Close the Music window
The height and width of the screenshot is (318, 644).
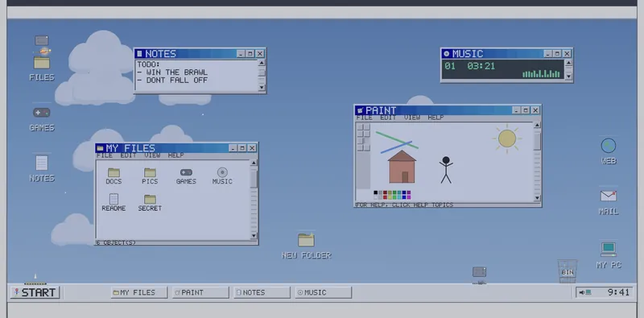(x=567, y=54)
